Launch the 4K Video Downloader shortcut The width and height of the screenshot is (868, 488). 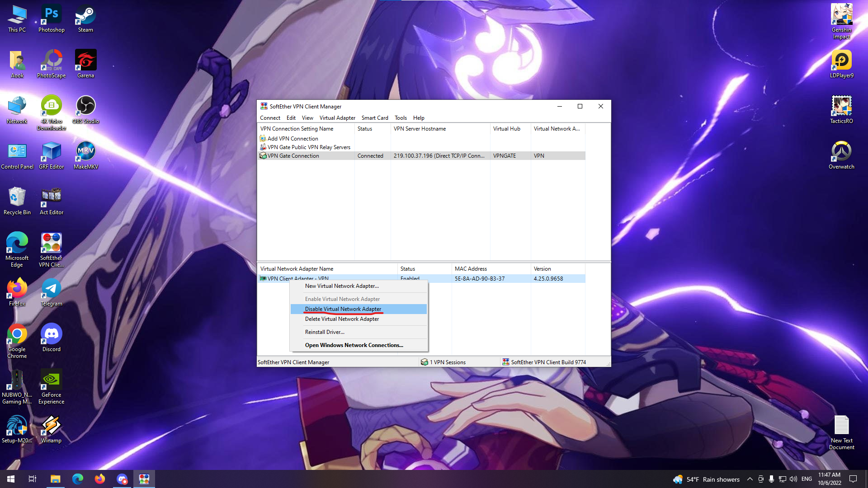coord(52,113)
